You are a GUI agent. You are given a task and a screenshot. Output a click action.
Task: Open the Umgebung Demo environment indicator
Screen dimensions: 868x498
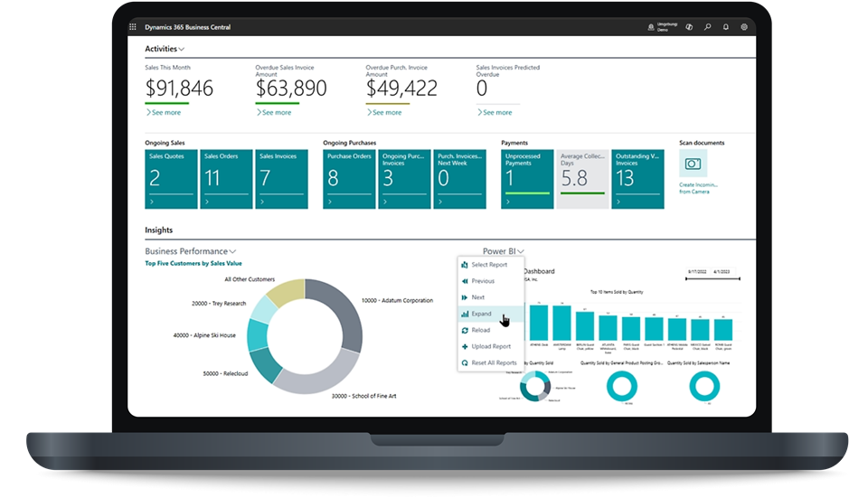(x=662, y=26)
